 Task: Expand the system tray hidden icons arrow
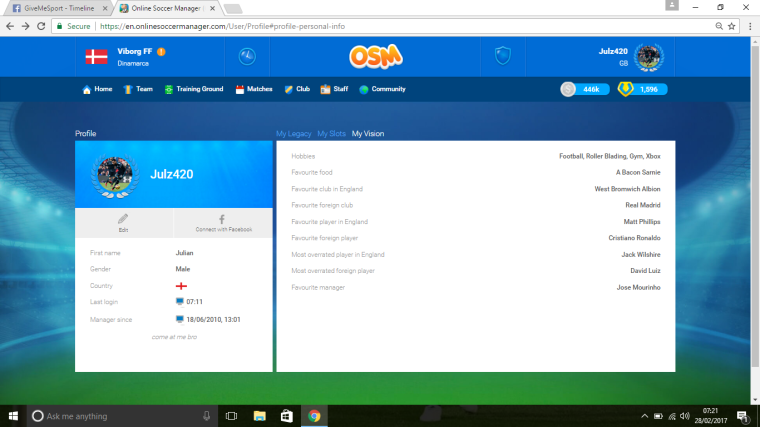click(x=644, y=416)
